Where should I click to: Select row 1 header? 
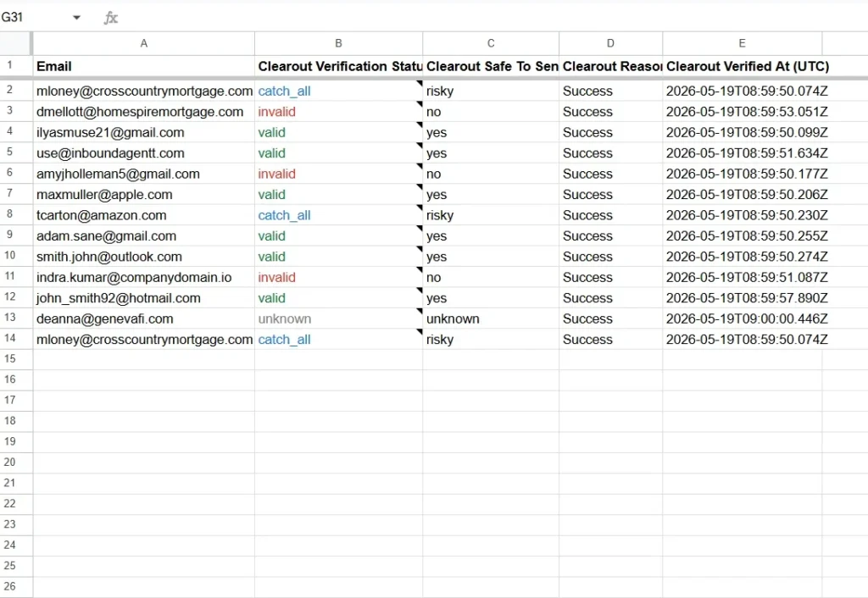click(x=16, y=66)
